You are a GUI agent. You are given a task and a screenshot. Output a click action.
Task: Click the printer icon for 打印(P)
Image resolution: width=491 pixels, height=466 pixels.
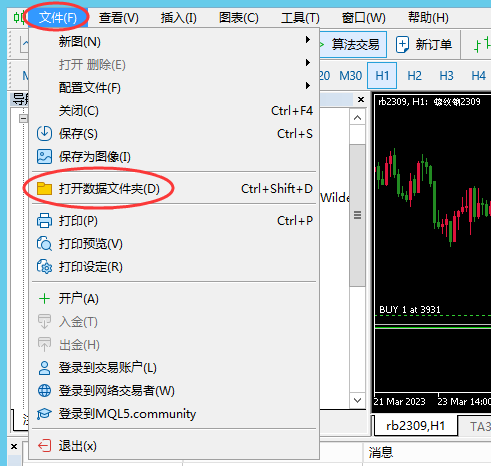(x=44, y=221)
